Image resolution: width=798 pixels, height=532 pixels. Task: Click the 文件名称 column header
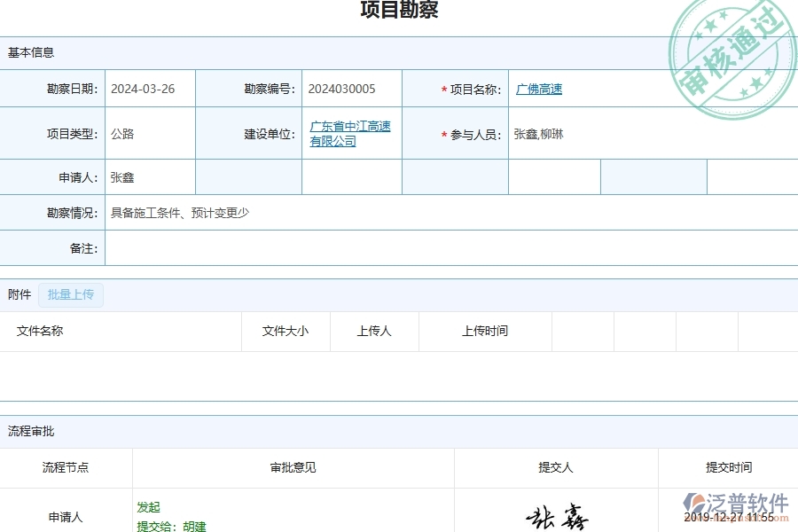[x=38, y=331]
